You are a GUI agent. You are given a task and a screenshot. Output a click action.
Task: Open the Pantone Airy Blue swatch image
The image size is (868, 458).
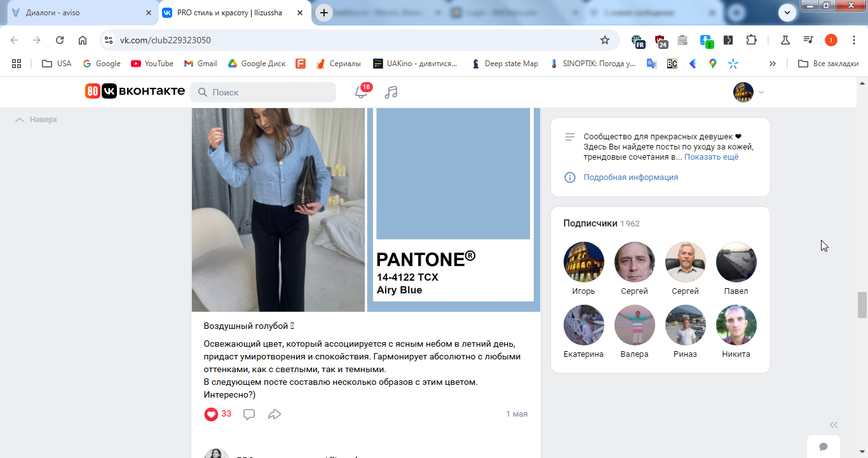click(454, 210)
